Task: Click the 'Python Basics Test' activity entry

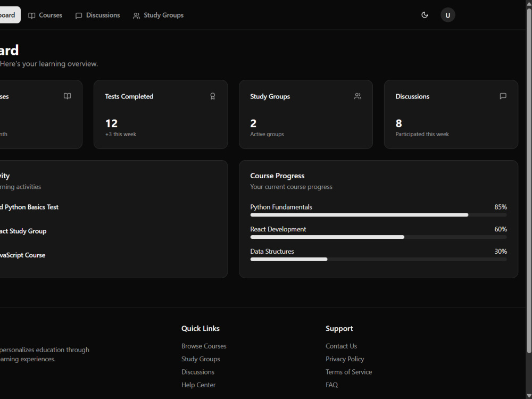Action: 29,207
